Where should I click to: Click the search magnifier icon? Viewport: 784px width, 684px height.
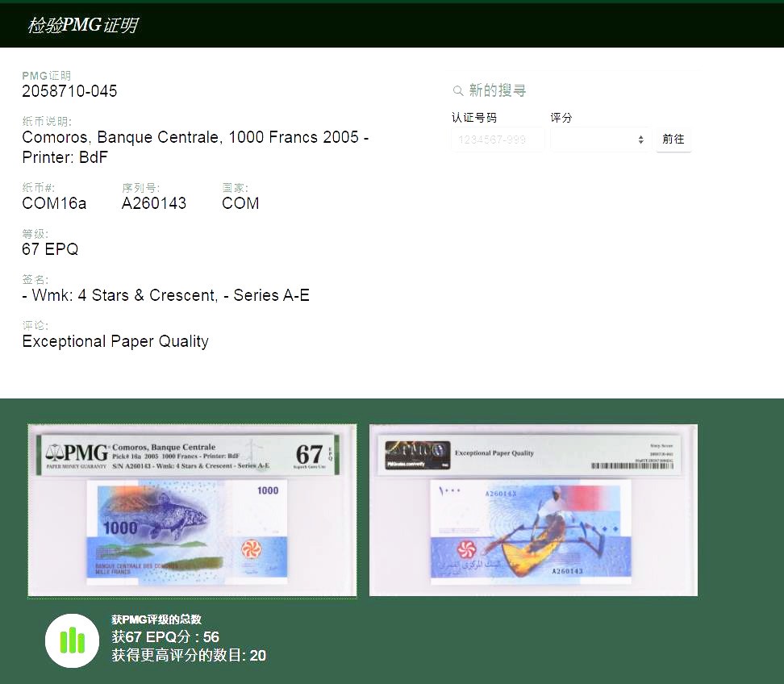tap(458, 91)
